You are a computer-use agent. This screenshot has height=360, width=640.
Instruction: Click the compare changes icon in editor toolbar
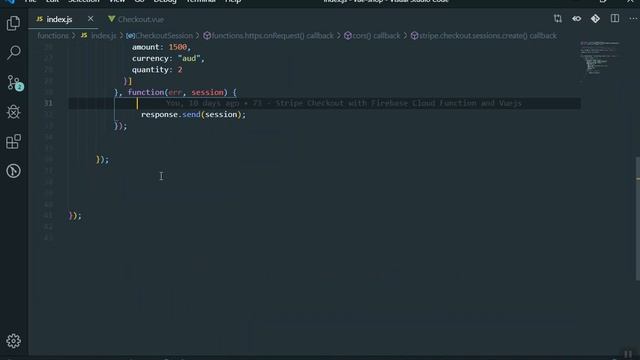click(x=558, y=19)
